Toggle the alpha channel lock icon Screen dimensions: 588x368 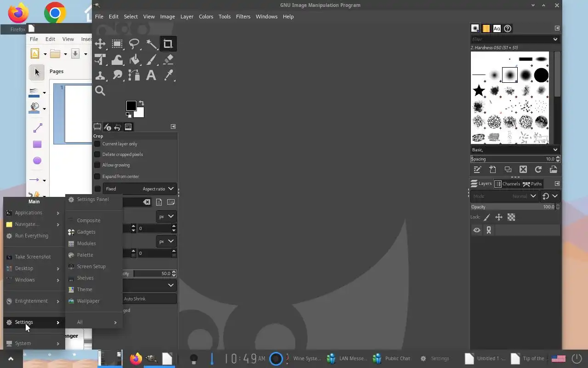(x=511, y=217)
